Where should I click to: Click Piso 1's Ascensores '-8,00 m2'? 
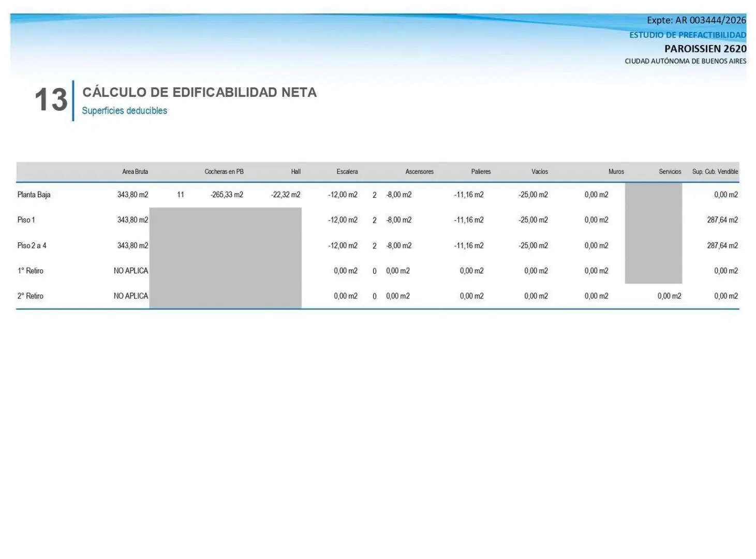pyautogui.click(x=399, y=220)
